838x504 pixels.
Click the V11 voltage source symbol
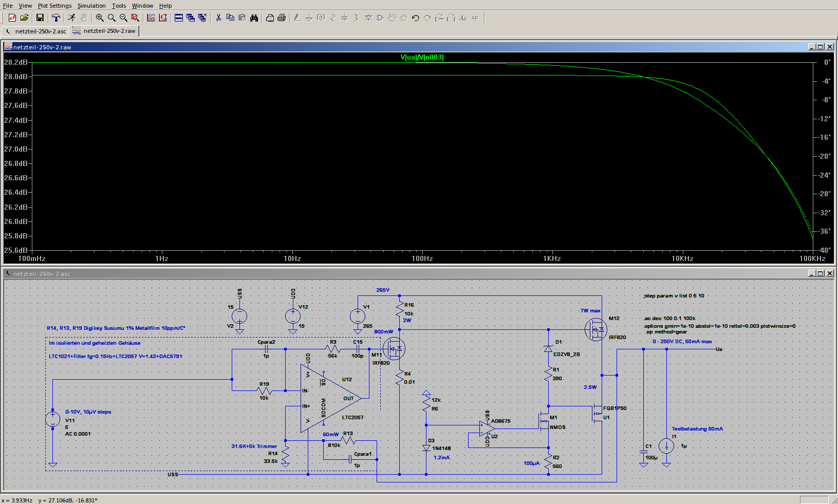[x=52, y=419]
